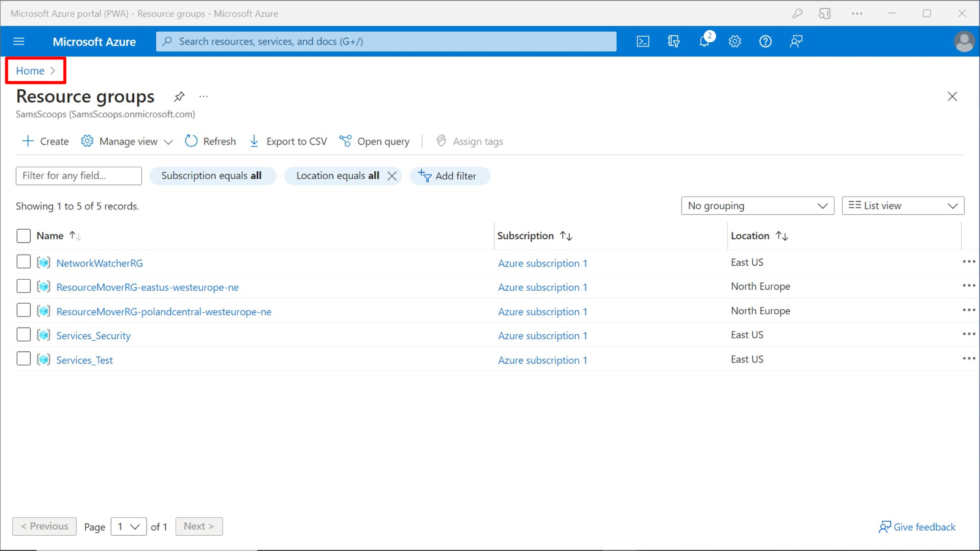Check the ResourceMoverRG-eastus-westeurope-ne checkbox
Viewport: 980px width, 551px height.
tap(23, 286)
